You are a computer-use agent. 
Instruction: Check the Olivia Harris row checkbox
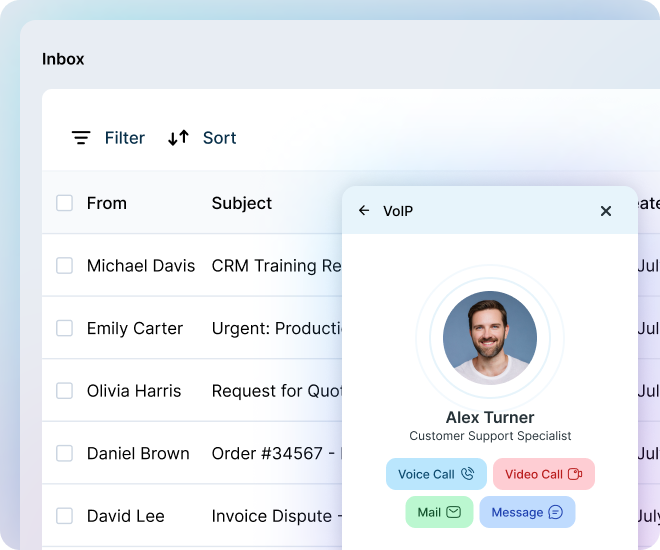click(64, 391)
